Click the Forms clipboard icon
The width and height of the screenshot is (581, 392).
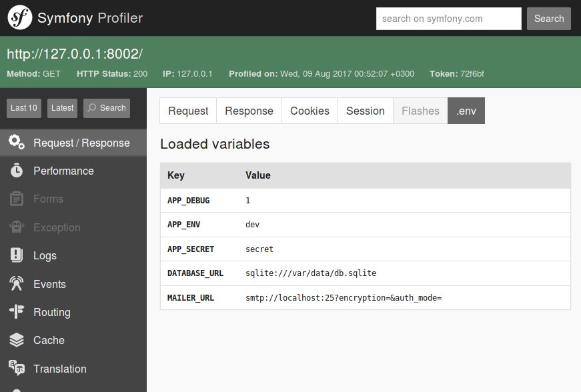click(17, 199)
